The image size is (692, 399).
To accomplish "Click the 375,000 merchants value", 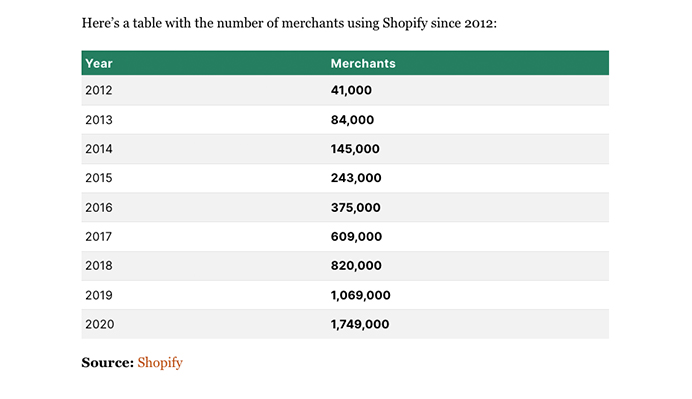I will [x=355, y=208].
